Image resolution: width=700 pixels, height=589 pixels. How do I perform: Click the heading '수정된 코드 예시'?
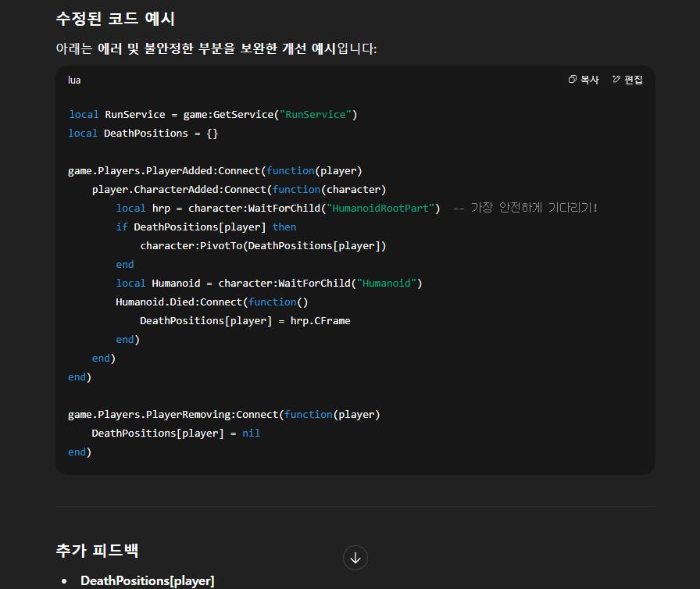(115, 19)
